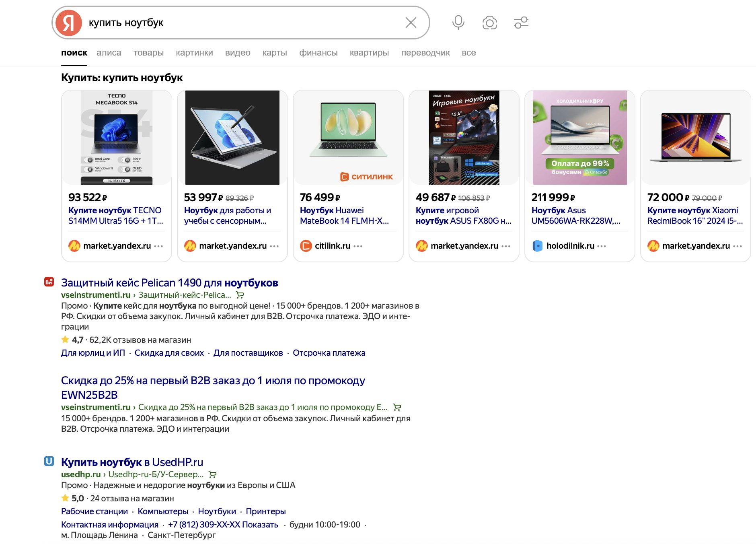Open the все tab
Image resolution: width=756 pixels, height=544 pixels.
(468, 53)
